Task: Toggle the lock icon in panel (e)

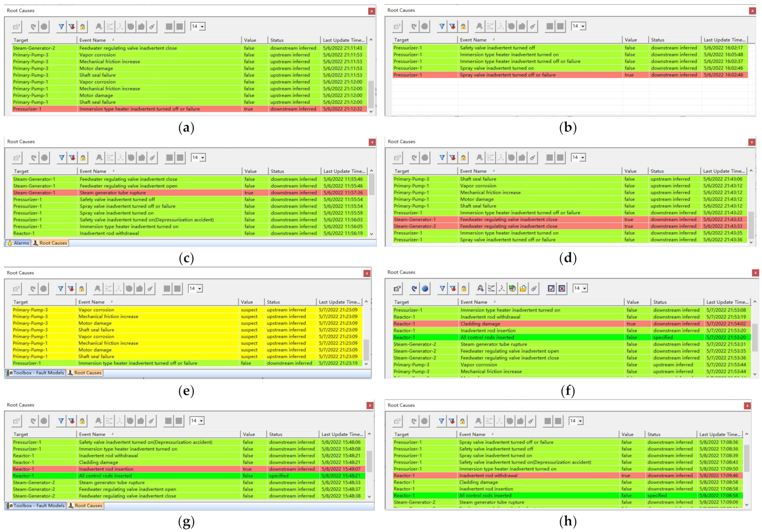Action: click(x=82, y=289)
